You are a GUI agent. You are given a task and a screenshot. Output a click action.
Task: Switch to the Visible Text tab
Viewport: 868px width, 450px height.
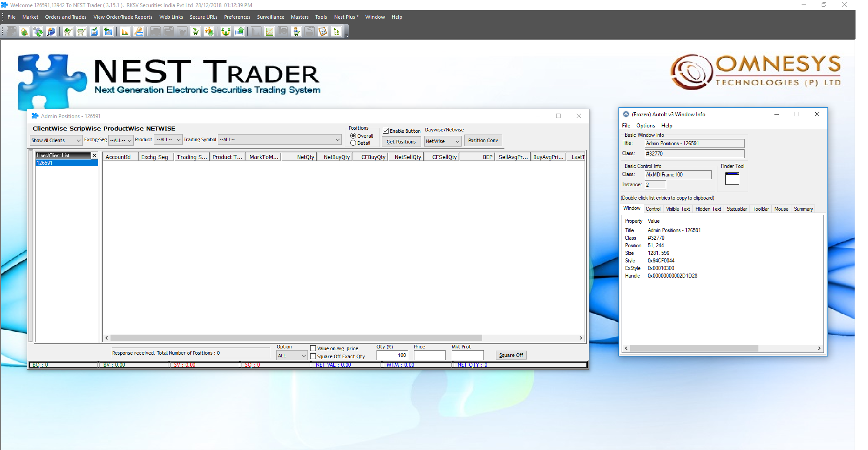(678, 209)
